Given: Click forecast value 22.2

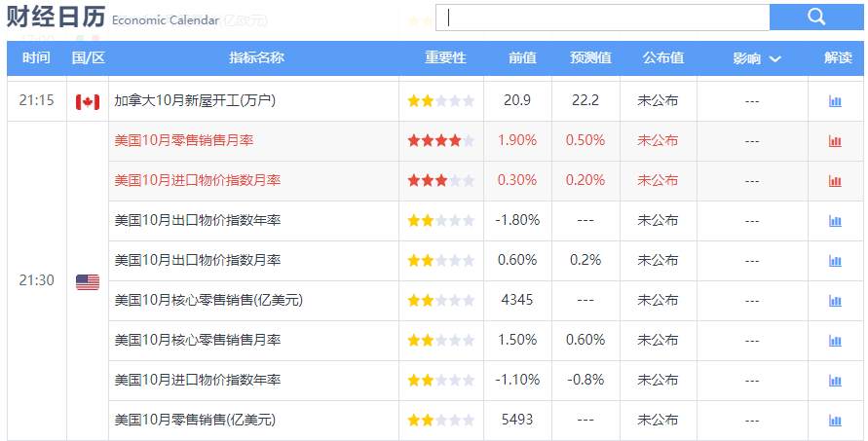Looking at the screenshot, I should tap(585, 100).
